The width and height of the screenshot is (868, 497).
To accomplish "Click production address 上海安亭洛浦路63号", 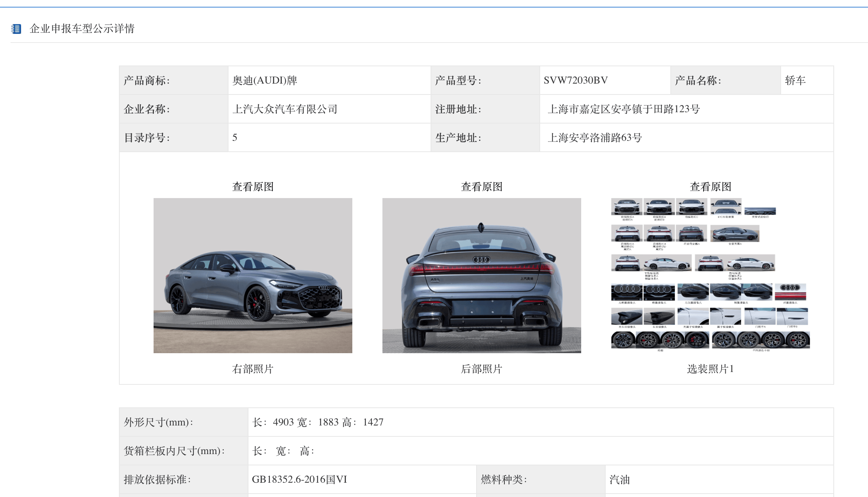I will click(594, 137).
